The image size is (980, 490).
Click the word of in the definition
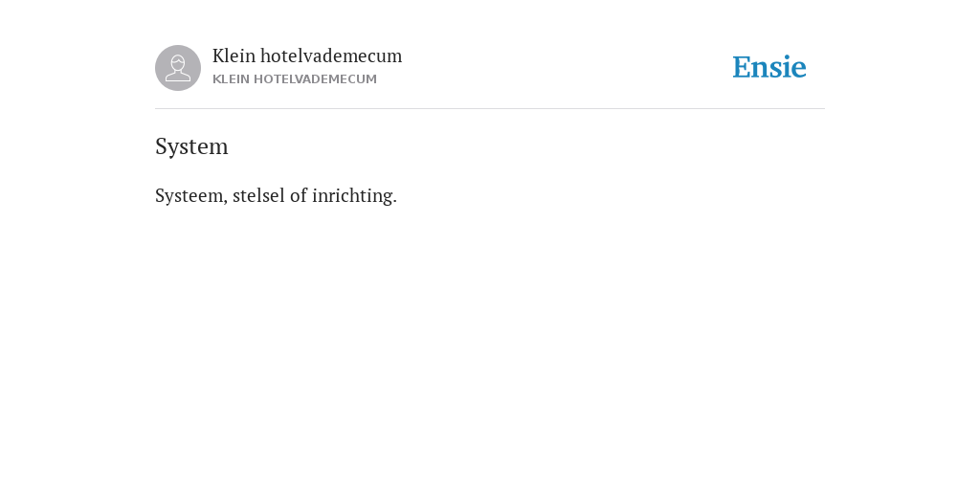tap(299, 195)
